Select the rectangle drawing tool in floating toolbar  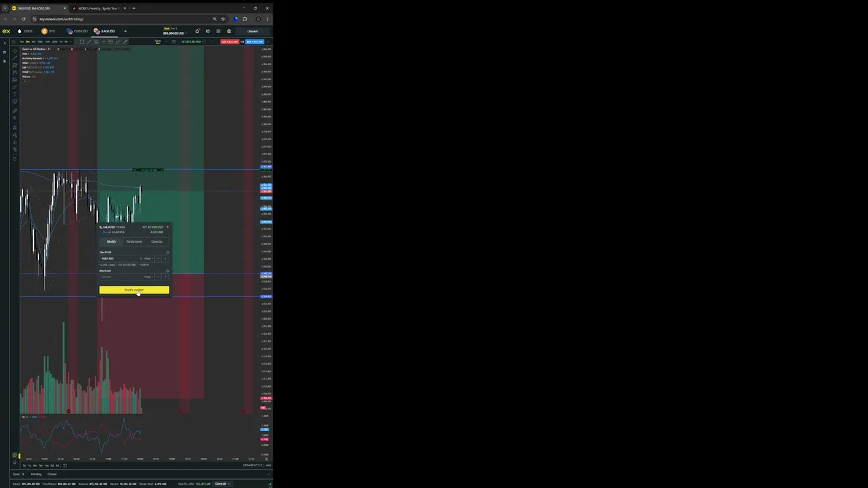point(82,41)
